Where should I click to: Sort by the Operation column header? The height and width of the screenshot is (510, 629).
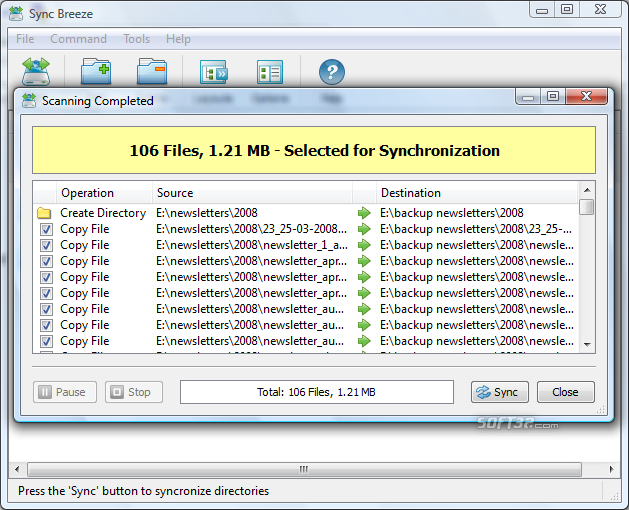103,193
